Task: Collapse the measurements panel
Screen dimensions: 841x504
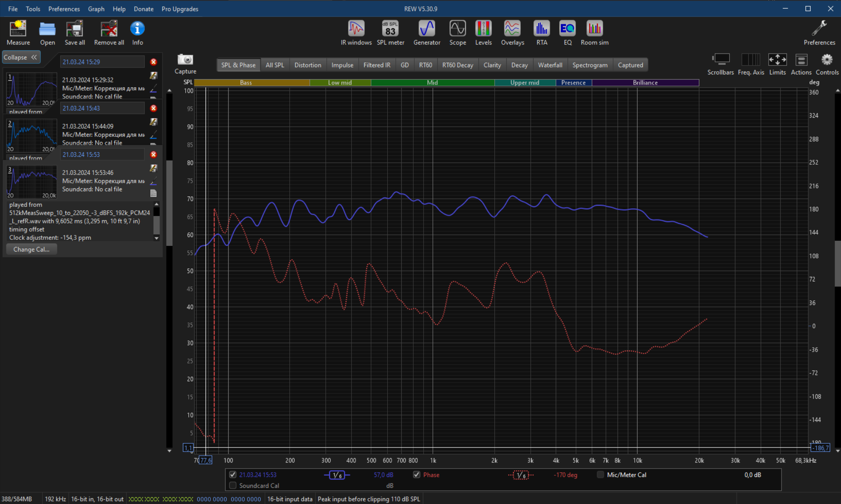Action: click(21, 57)
